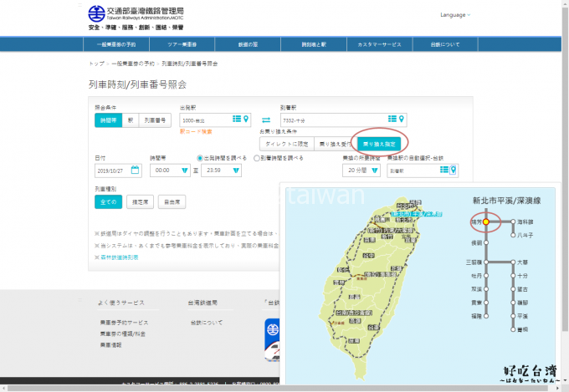
Task: Click the departure station map pin icon
Action: [245, 120]
